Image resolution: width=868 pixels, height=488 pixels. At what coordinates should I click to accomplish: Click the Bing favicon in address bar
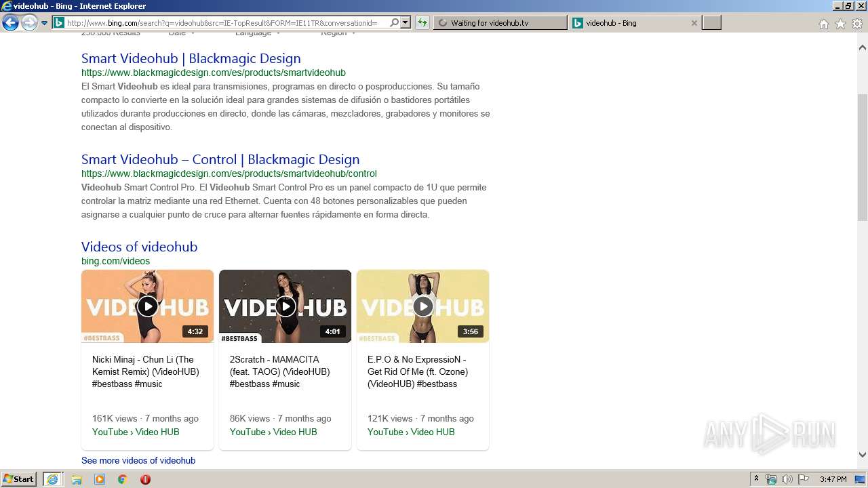pyautogui.click(x=59, y=22)
